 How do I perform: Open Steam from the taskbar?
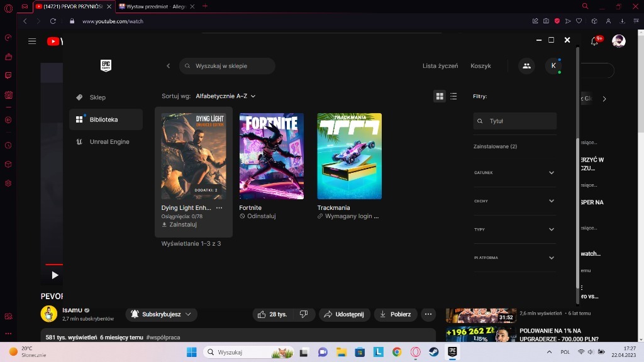point(434,352)
